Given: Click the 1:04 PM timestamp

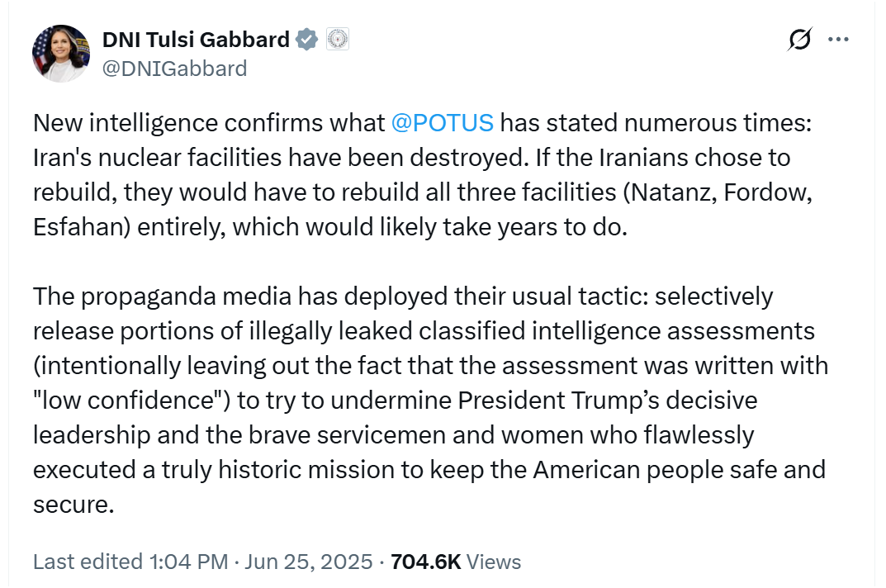Looking at the screenshot, I should tap(189, 562).
